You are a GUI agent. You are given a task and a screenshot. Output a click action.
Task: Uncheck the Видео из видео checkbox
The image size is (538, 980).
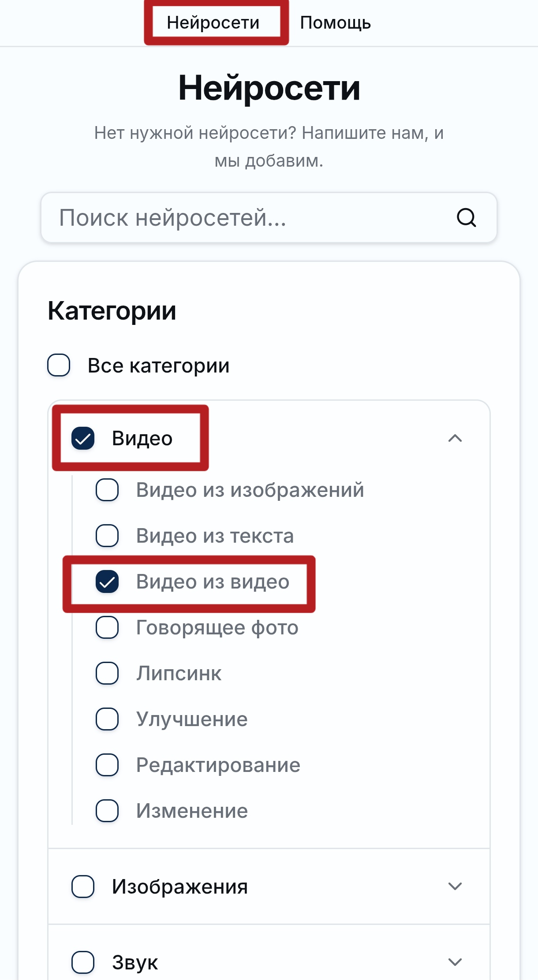pyautogui.click(x=107, y=581)
